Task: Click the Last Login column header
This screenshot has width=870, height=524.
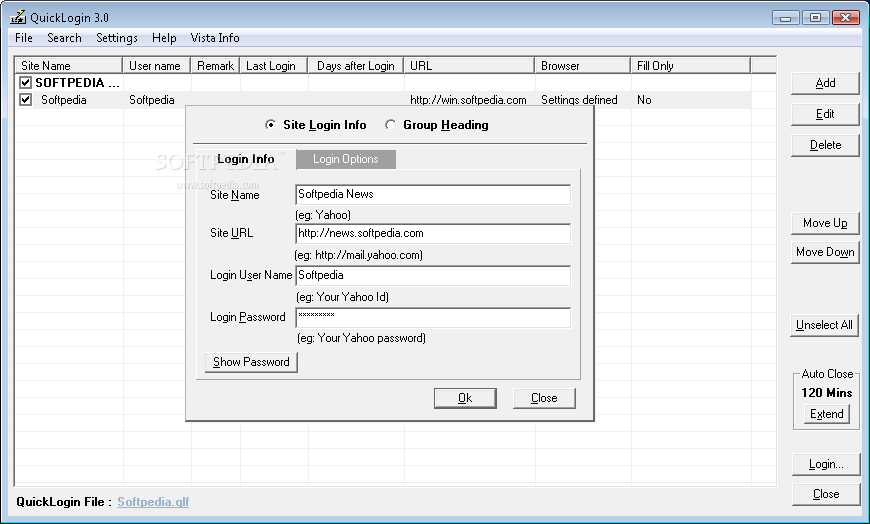Action: 274,66
